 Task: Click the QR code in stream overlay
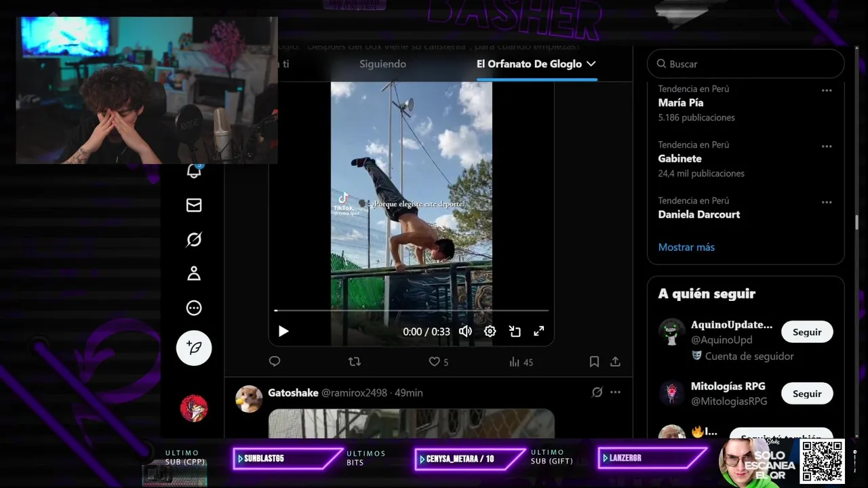[822, 461]
